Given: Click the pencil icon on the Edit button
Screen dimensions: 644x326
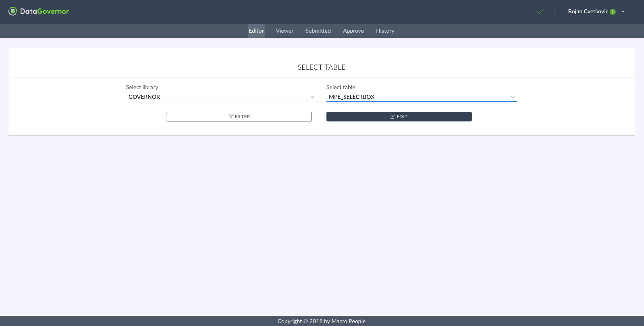Looking at the screenshot, I should (x=393, y=117).
